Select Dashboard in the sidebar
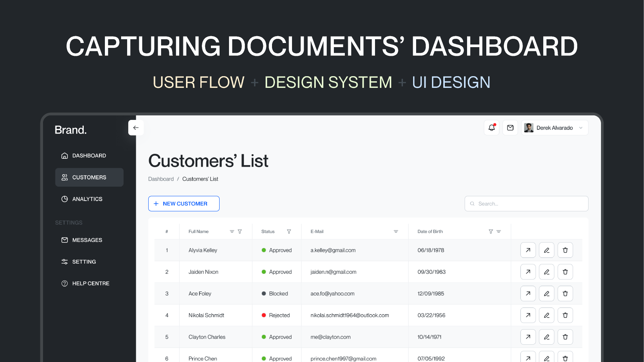644x362 pixels. [89, 155]
